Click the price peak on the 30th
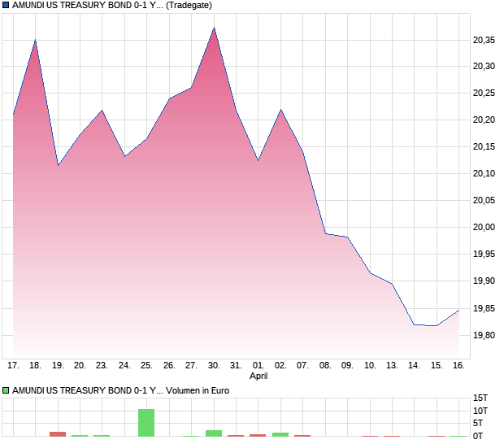504x444 pixels. click(214, 28)
